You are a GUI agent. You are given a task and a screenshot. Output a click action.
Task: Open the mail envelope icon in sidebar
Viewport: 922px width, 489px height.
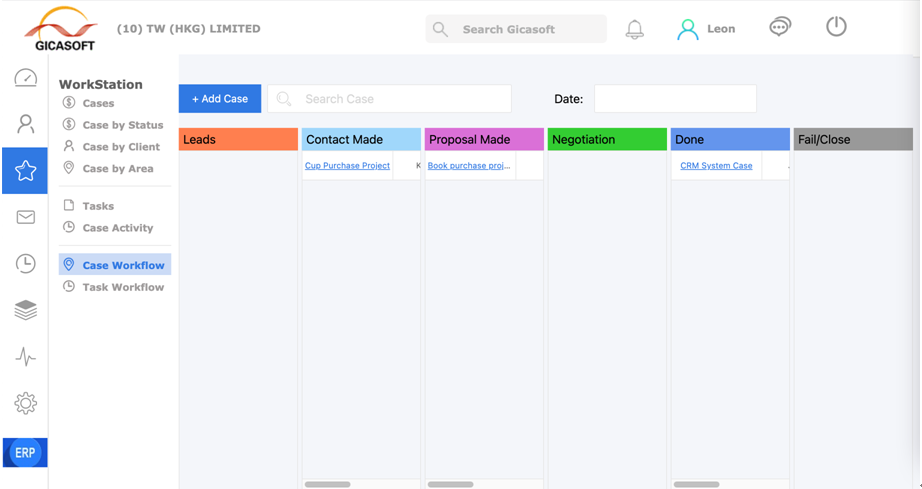point(25,217)
